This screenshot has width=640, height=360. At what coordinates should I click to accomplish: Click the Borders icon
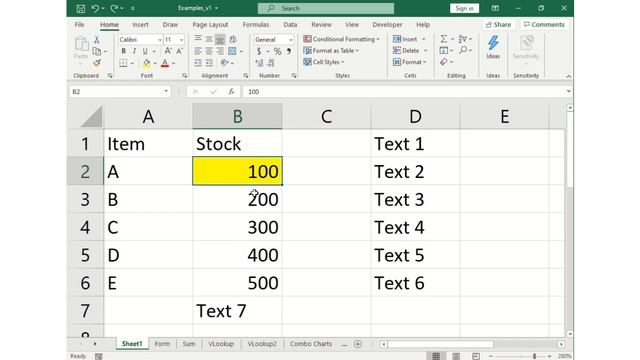(x=123, y=63)
